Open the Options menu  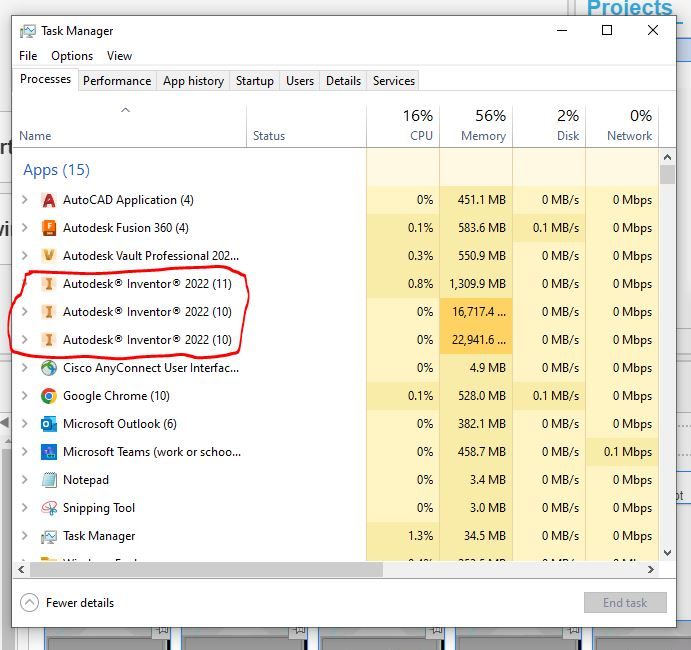pyautogui.click(x=72, y=56)
